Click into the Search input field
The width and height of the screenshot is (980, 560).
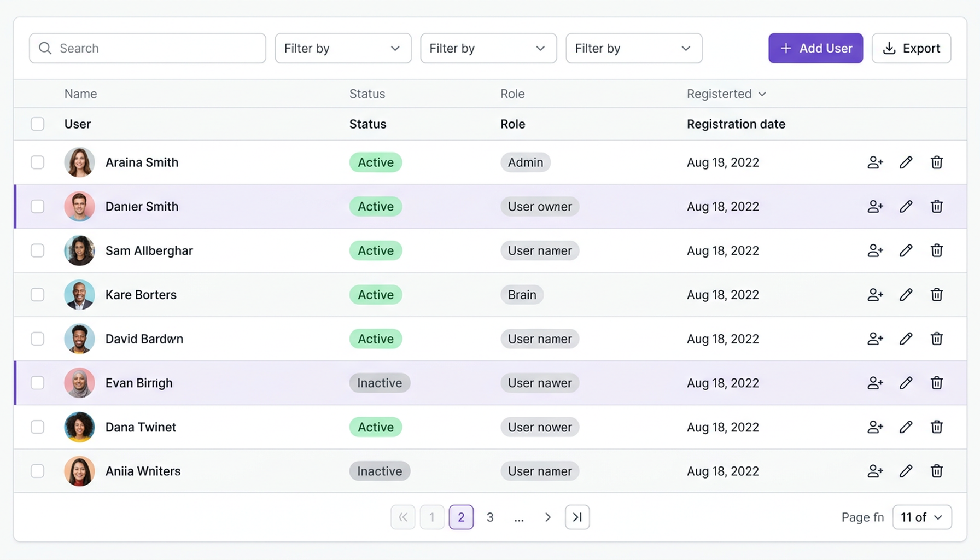(148, 48)
